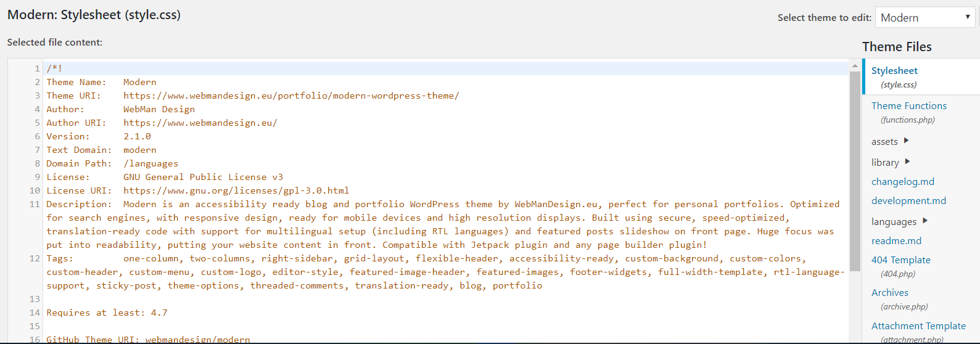Click line number 14 in the gutter

(x=35, y=313)
